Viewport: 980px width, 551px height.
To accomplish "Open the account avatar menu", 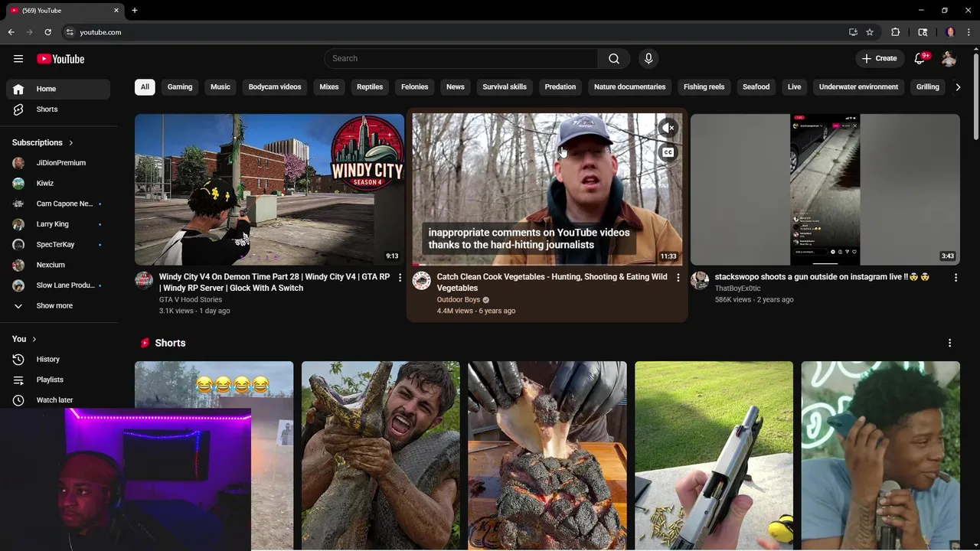I will pos(949,59).
